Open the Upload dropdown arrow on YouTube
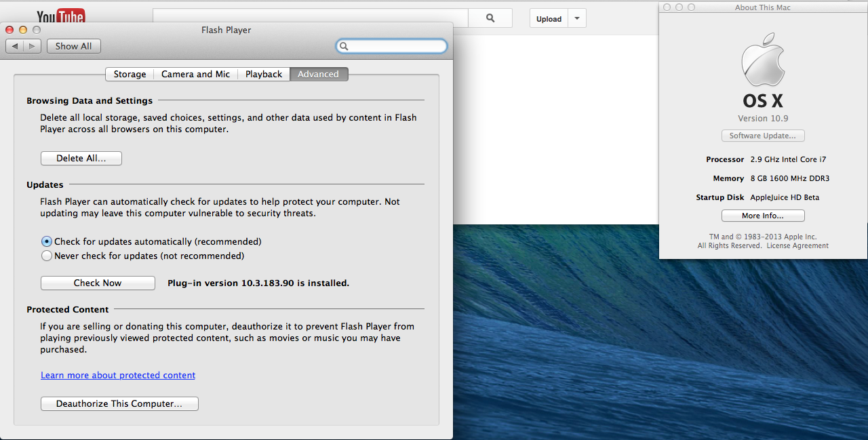Image resolution: width=868 pixels, height=440 pixels. (x=577, y=18)
